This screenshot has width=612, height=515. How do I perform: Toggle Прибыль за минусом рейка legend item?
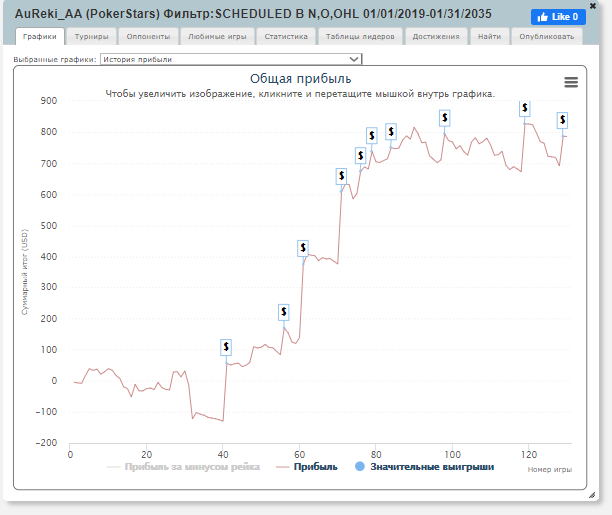click(x=183, y=467)
